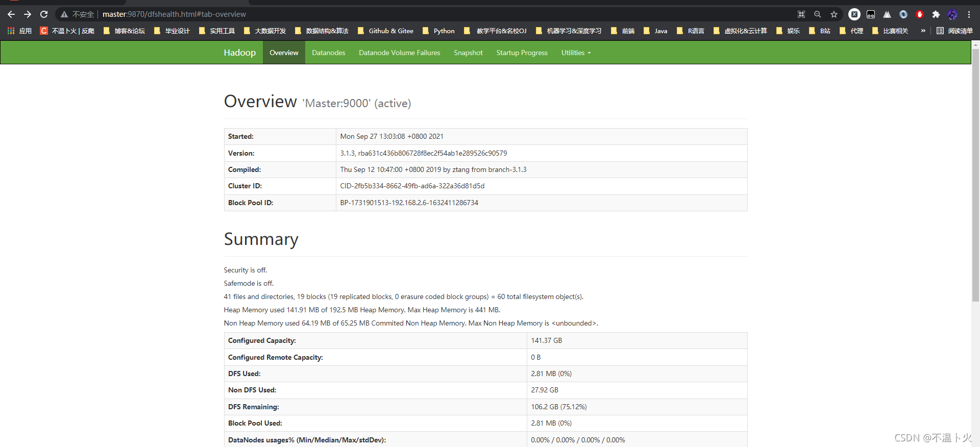Open the 实用工具 bookmark folder
Screen dimensions: 980x447
217,31
